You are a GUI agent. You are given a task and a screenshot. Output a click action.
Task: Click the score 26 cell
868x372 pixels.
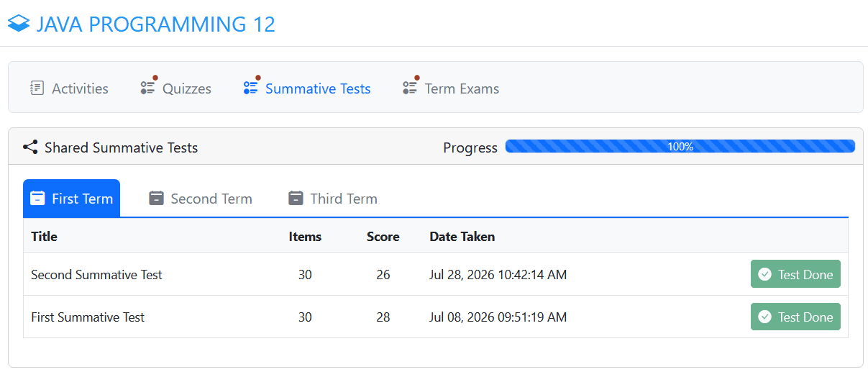tap(383, 274)
